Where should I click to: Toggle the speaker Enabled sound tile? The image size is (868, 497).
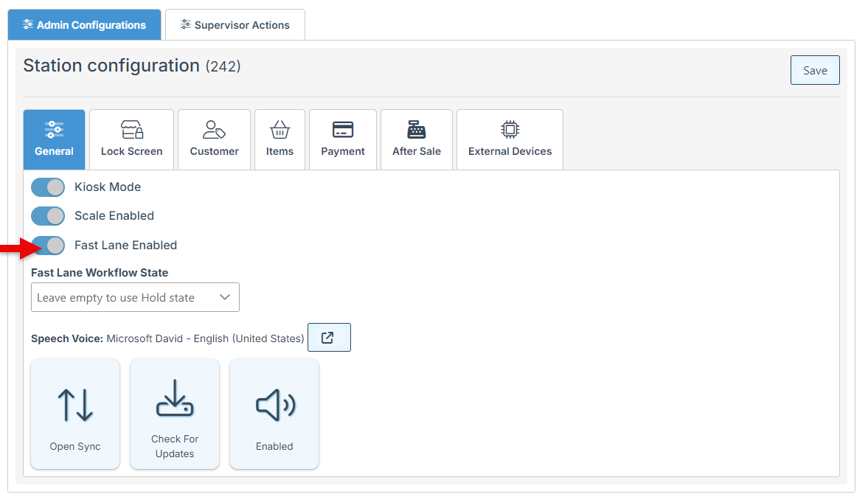[274, 414]
